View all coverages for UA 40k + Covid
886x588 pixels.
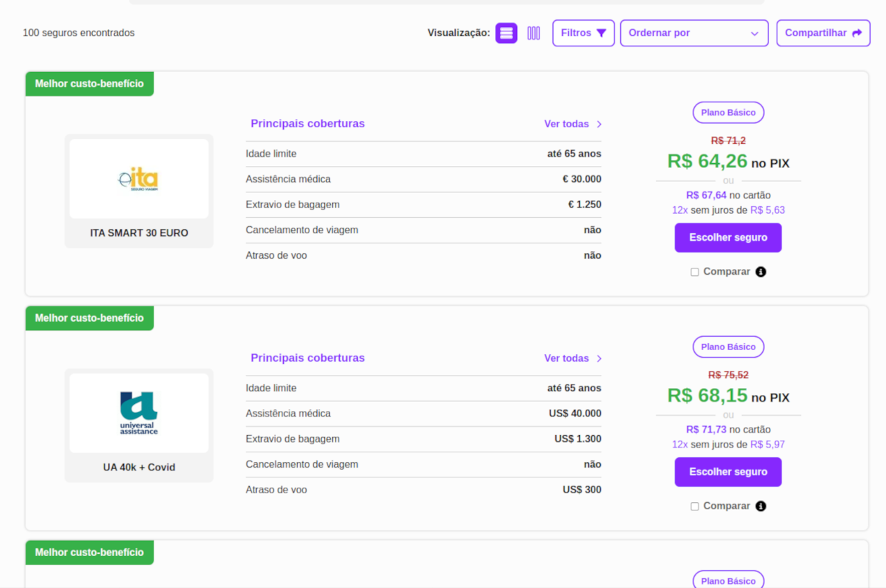(573, 358)
